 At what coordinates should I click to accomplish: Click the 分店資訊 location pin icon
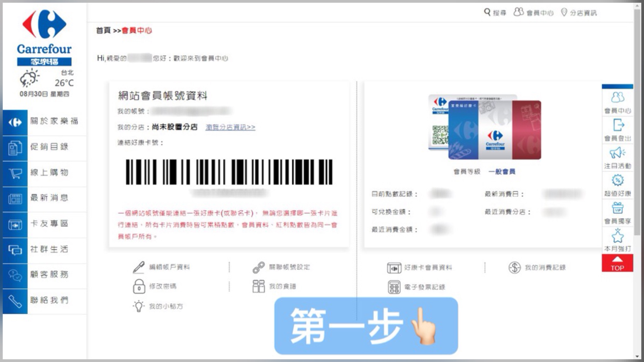tap(564, 12)
